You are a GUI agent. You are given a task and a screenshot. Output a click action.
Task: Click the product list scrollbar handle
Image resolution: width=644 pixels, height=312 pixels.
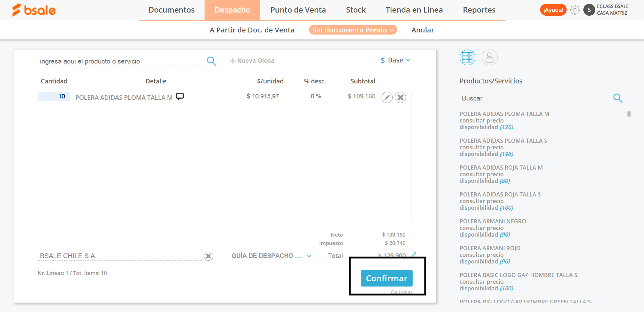pos(629,114)
